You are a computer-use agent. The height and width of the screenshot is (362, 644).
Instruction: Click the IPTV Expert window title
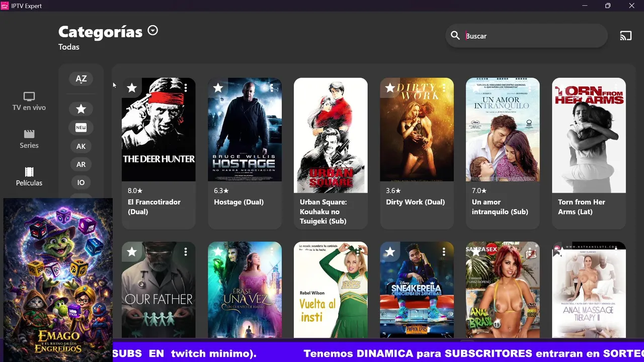[26, 6]
